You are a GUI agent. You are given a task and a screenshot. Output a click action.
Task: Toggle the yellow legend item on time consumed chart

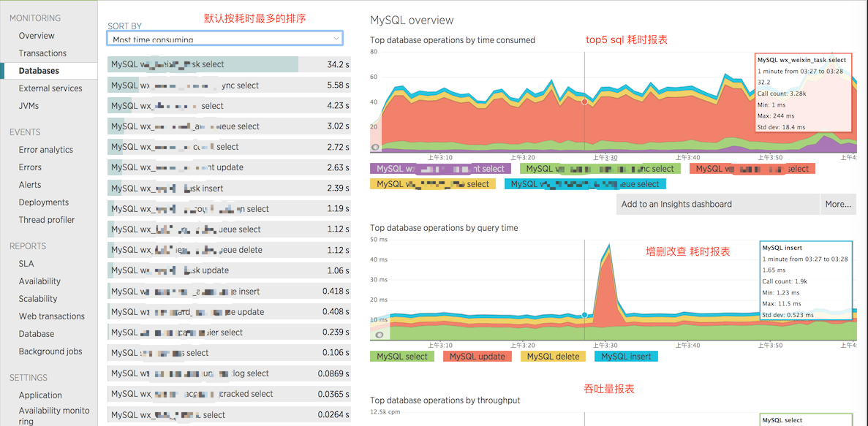(x=433, y=184)
